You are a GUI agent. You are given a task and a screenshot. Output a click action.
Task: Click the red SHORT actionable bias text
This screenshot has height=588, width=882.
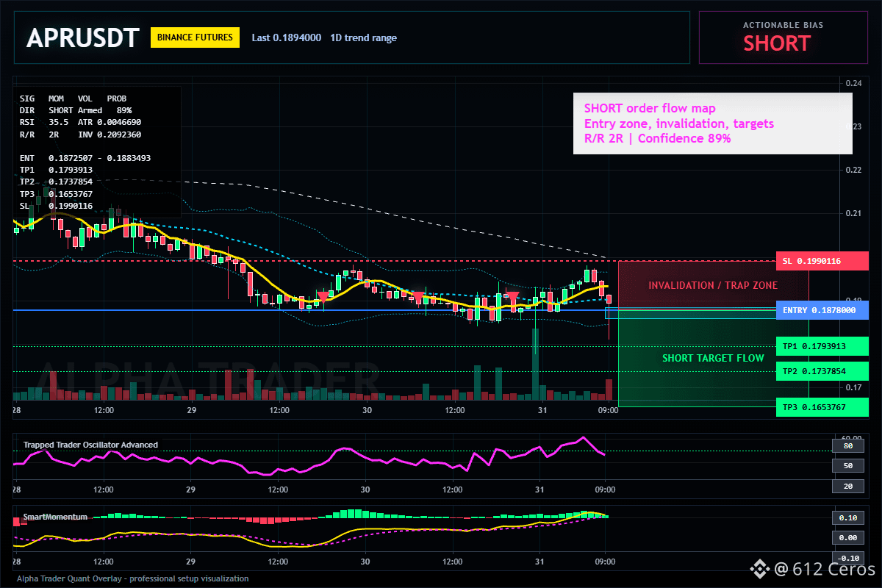click(x=777, y=43)
